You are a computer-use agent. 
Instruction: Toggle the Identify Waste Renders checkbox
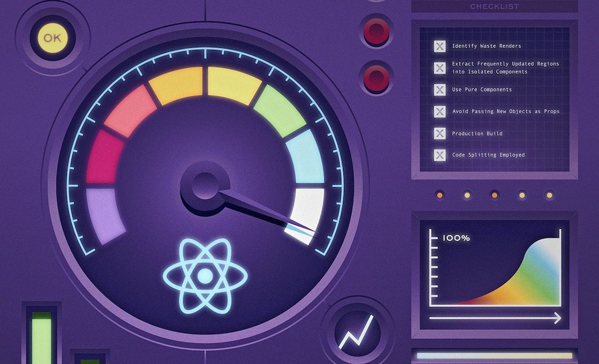coord(439,46)
